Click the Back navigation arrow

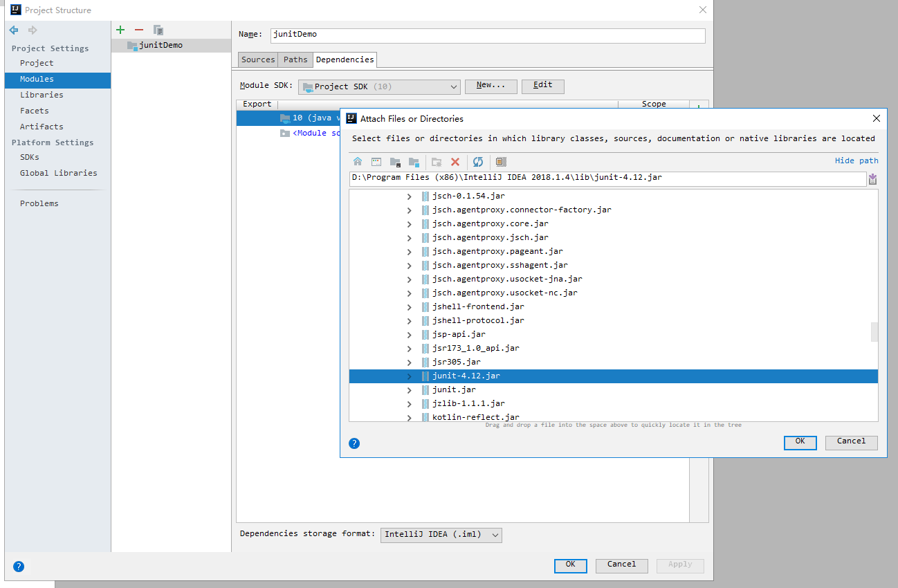point(14,30)
